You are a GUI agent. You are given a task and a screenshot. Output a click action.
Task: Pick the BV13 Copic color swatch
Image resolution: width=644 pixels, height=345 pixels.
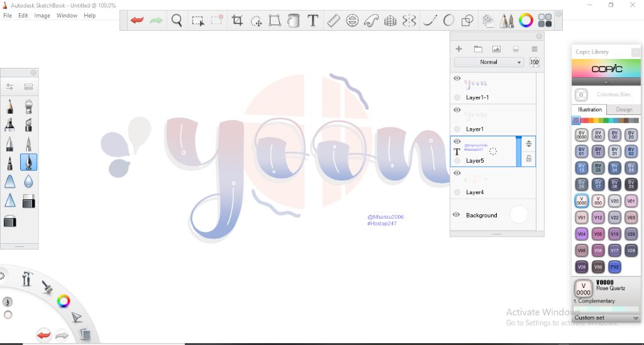pos(582,168)
